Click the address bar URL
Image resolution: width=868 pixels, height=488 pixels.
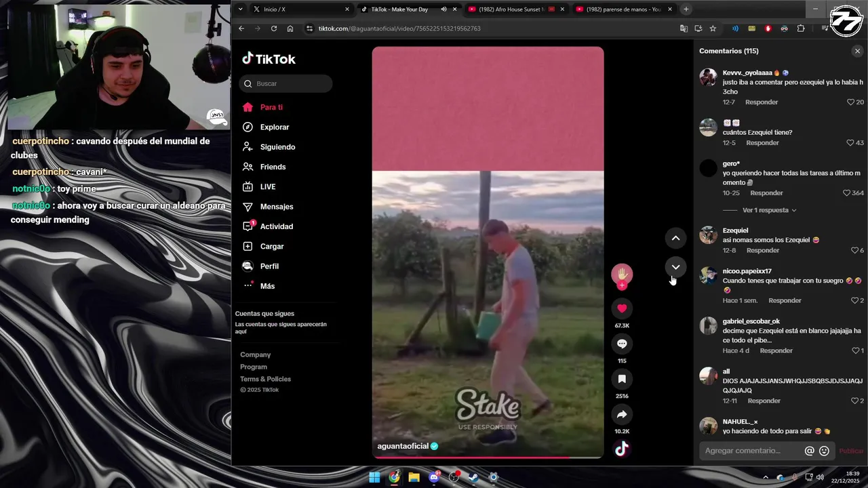(399, 28)
